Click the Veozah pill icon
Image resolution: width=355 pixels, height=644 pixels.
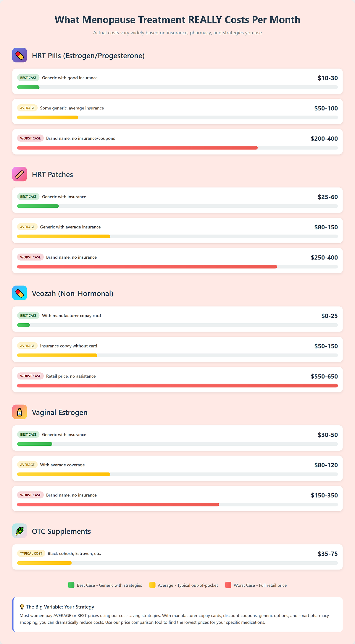click(x=20, y=293)
